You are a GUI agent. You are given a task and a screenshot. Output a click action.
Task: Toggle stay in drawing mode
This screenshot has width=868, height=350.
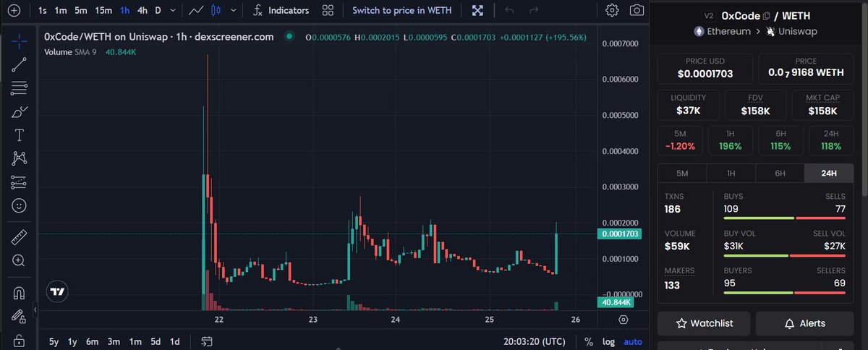20,316
